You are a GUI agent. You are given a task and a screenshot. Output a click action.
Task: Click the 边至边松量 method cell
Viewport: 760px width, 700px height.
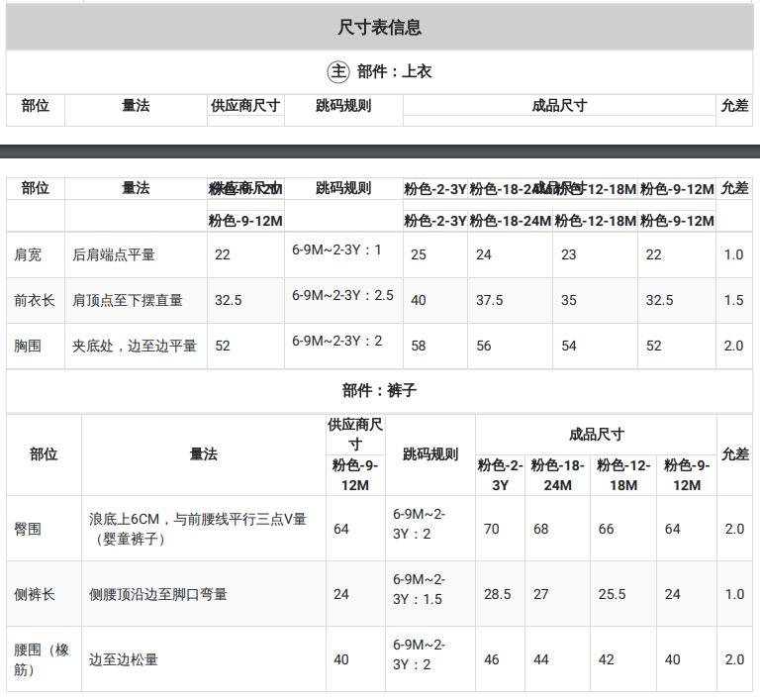124,659
